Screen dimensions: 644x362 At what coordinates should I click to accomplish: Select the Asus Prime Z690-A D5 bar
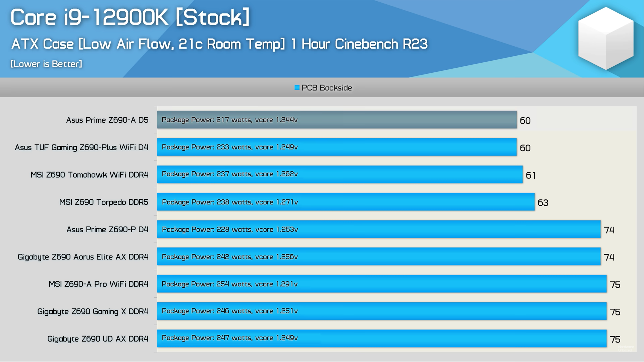click(336, 120)
